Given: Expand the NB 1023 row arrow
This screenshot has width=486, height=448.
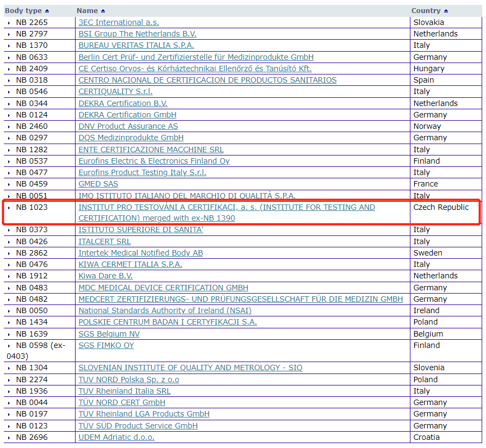Looking at the screenshot, I should [x=9, y=207].
